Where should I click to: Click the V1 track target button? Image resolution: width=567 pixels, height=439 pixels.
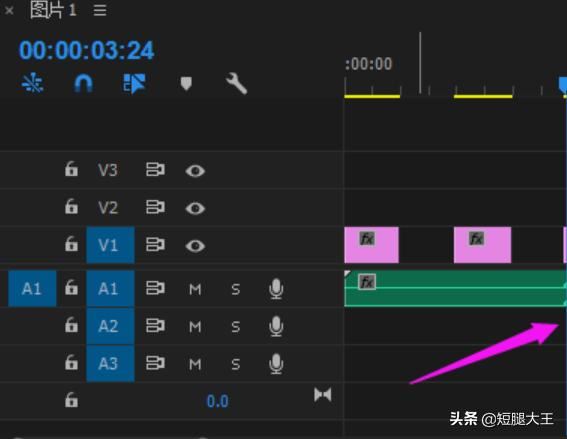110,245
